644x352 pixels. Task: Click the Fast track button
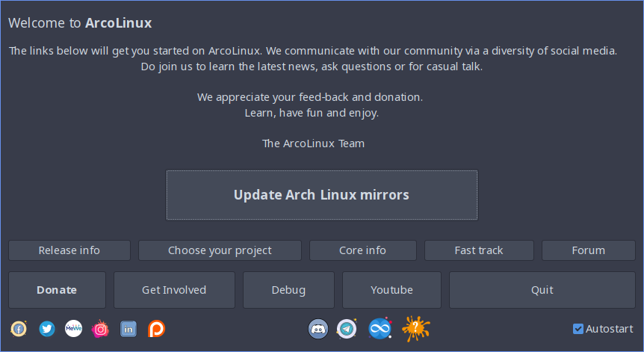[x=479, y=250]
